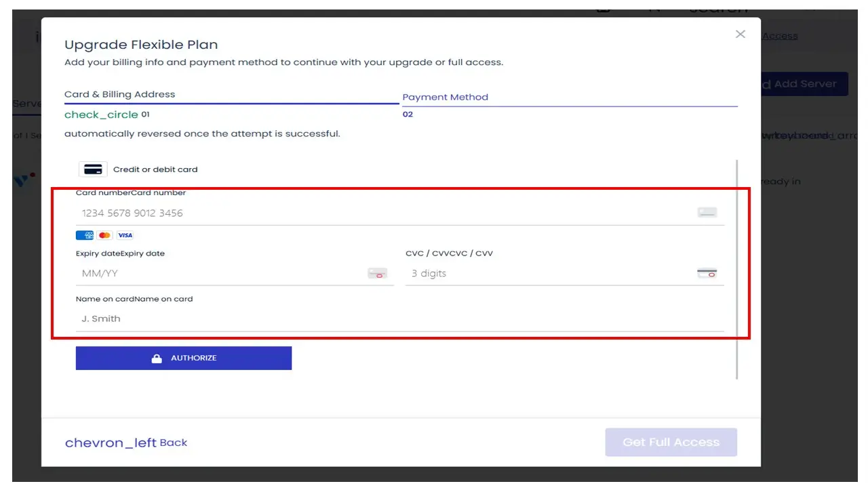
Task: Click the step 02 number label
Action: click(408, 115)
